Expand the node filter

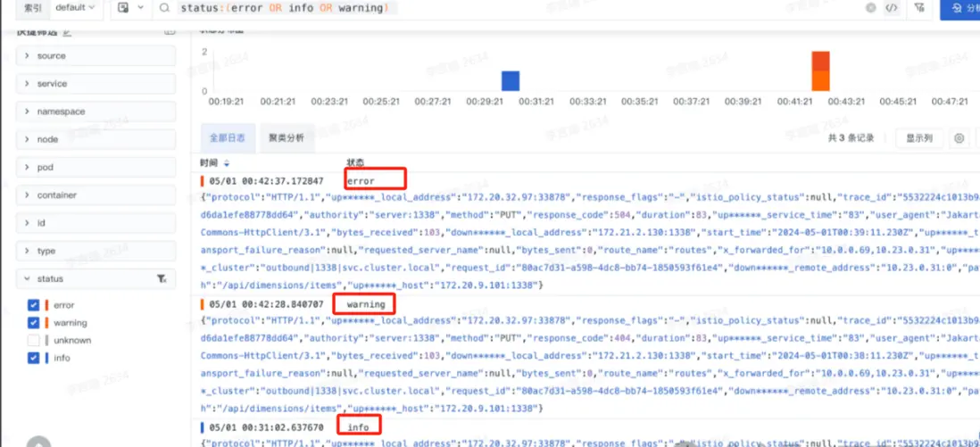click(96, 139)
